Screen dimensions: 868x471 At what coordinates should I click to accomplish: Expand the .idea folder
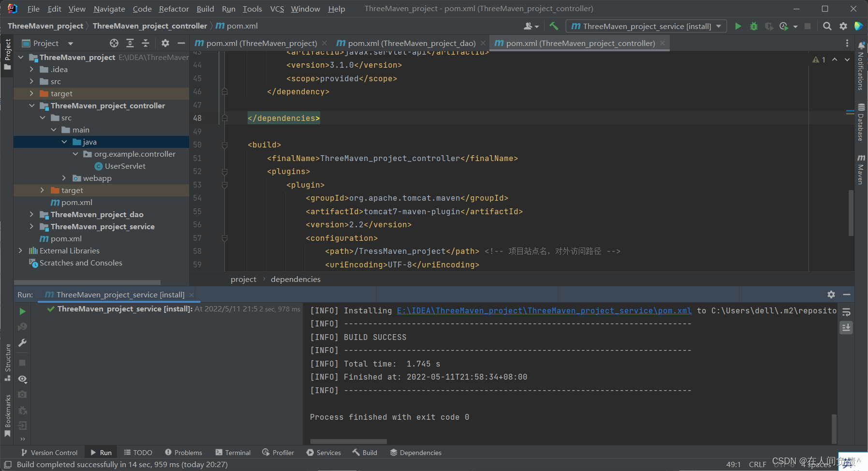[31, 69]
